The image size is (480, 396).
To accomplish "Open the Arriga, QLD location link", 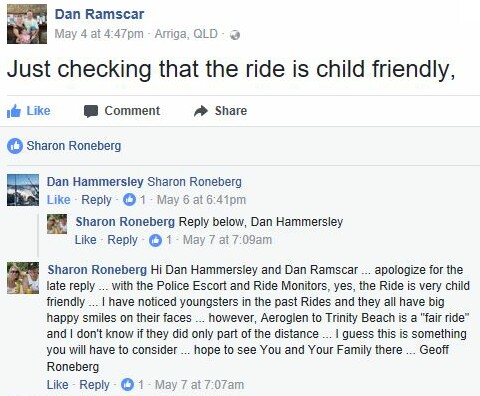I will coord(186,34).
